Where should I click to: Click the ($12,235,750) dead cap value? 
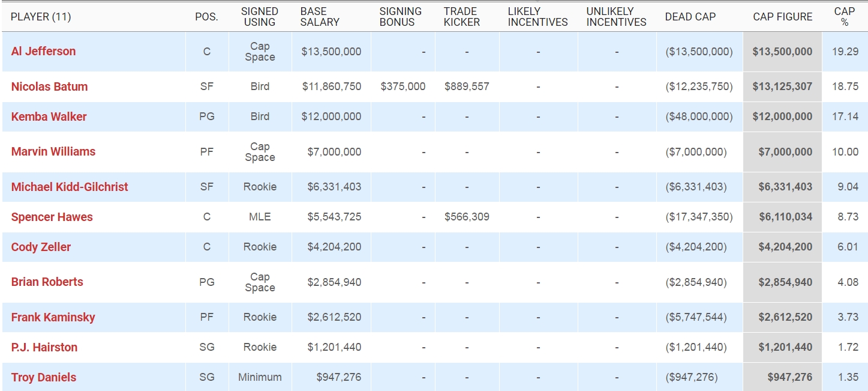click(x=699, y=86)
